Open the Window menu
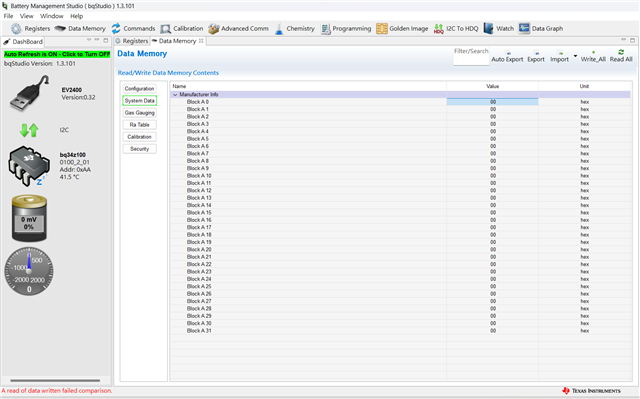Image resolution: width=640 pixels, height=399 pixels. coord(51,16)
